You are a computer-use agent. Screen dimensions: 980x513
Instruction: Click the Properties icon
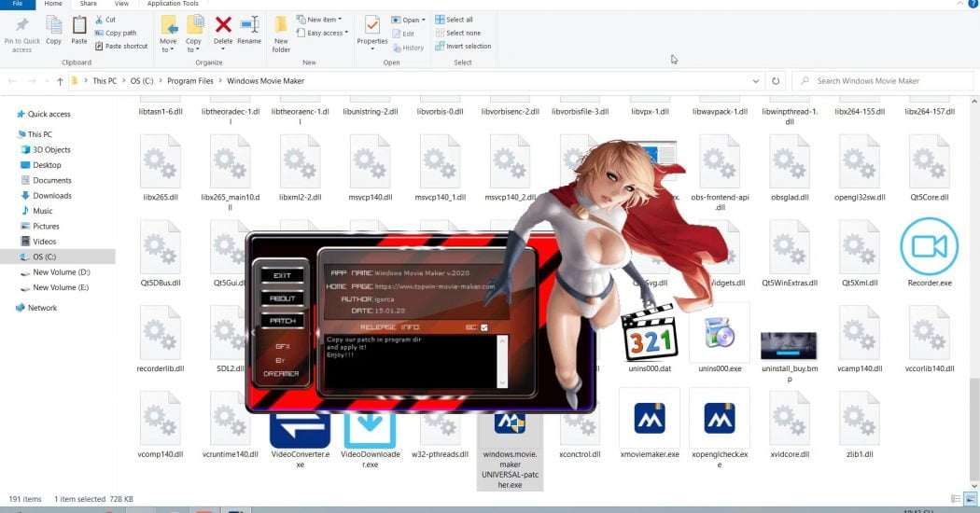click(371, 25)
